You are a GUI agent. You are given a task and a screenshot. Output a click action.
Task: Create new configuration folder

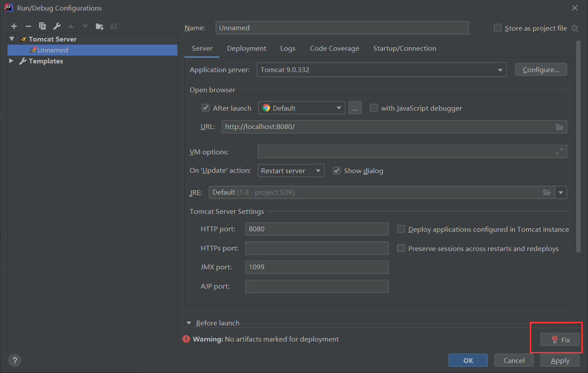click(x=100, y=27)
